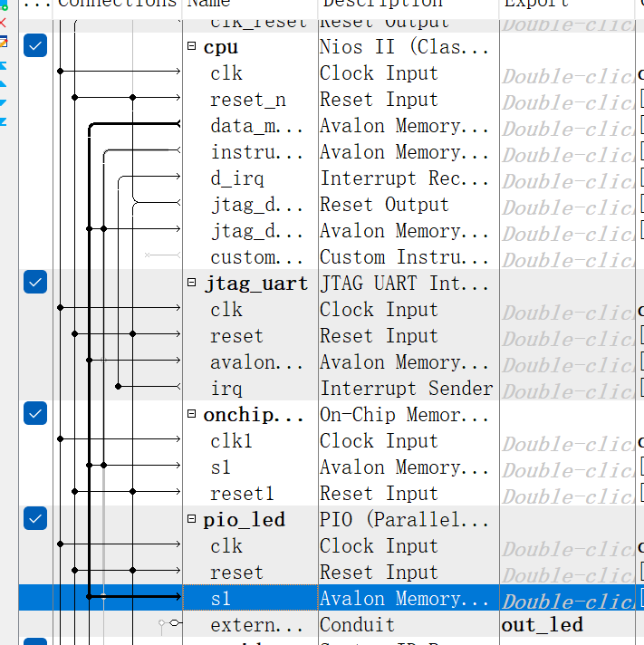Click the move to top arrow icon

click(x=4, y=65)
